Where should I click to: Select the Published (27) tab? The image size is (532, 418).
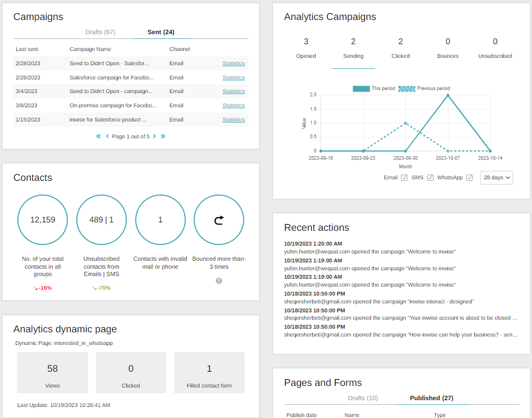coord(431,398)
